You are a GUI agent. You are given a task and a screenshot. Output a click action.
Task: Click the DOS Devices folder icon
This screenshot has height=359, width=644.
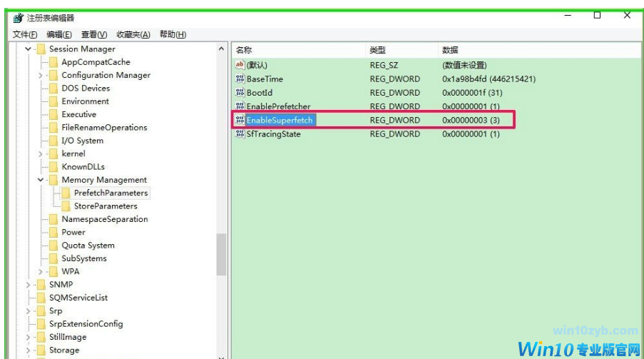coord(53,89)
